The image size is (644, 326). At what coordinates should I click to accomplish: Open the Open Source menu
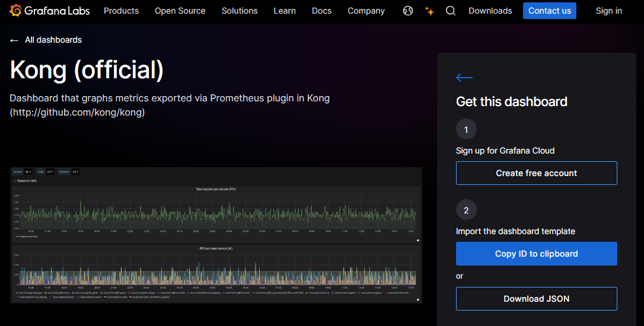[x=180, y=11]
